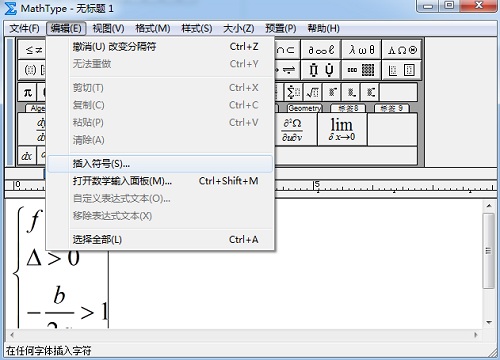Screen dimensions: 500x360
Task: Click the fraction b in the equation
Action: coord(59,295)
